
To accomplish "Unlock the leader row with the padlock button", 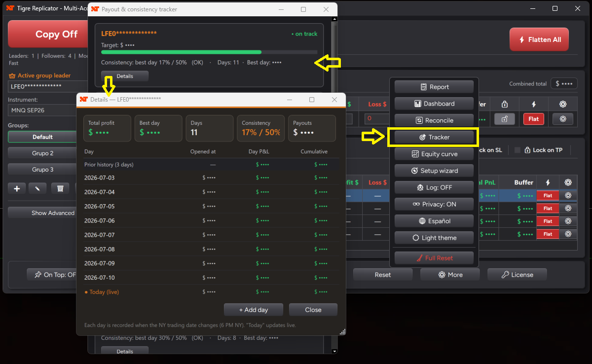I will (504, 119).
